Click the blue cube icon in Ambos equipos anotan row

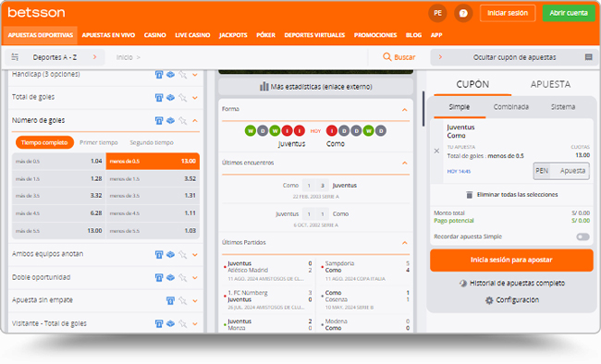[x=170, y=254]
